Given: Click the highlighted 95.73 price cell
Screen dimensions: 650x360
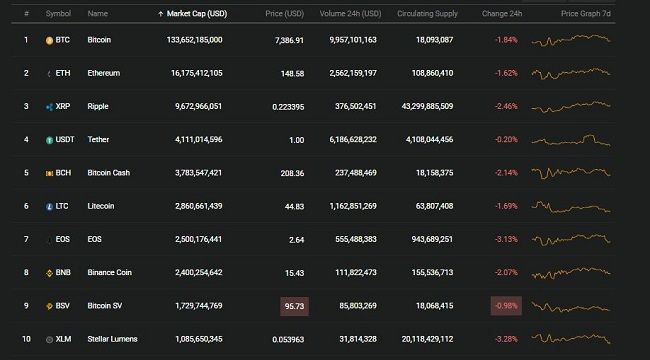Looking at the screenshot, I should point(294,306).
